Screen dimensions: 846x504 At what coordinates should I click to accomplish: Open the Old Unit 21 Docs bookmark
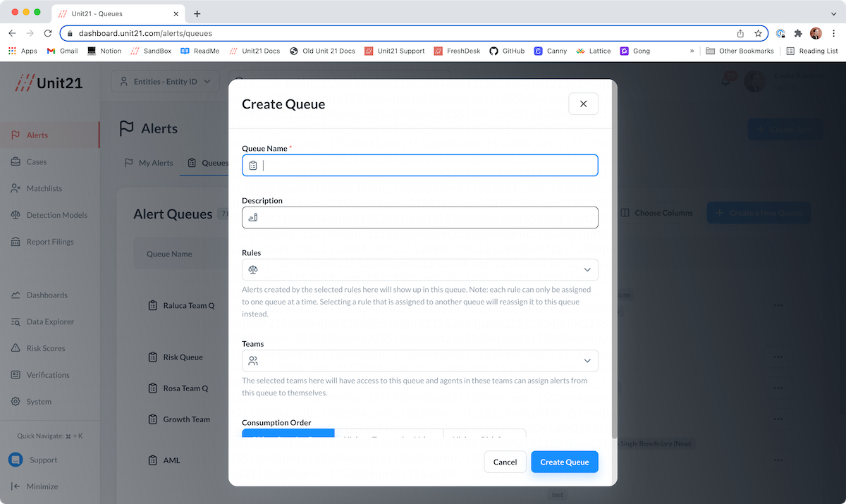click(x=322, y=51)
